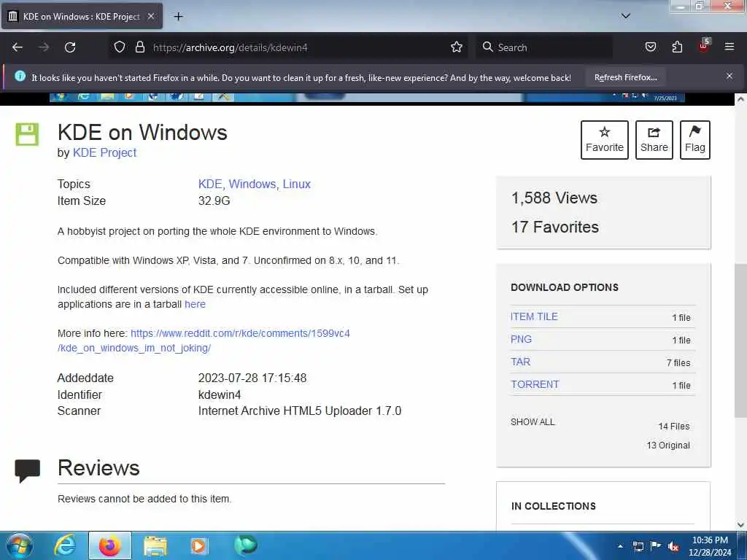
Task: Download via the TORRENT option
Action: (x=535, y=385)
